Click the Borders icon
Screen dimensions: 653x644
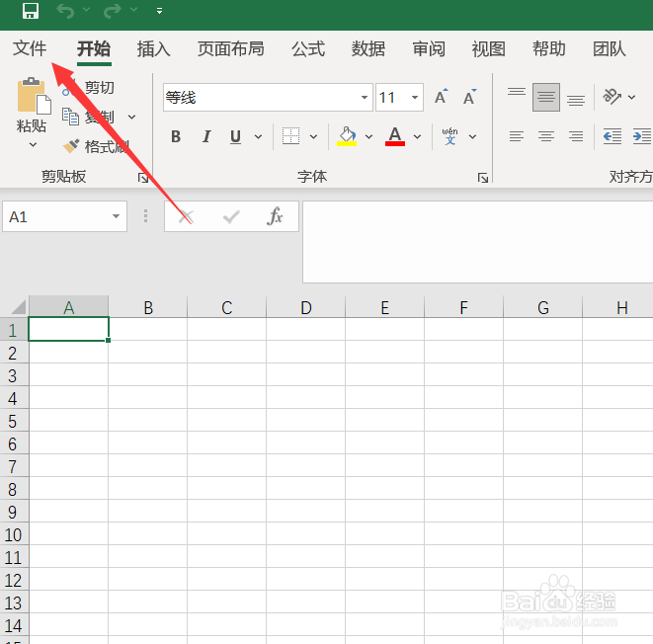(290, 136)
